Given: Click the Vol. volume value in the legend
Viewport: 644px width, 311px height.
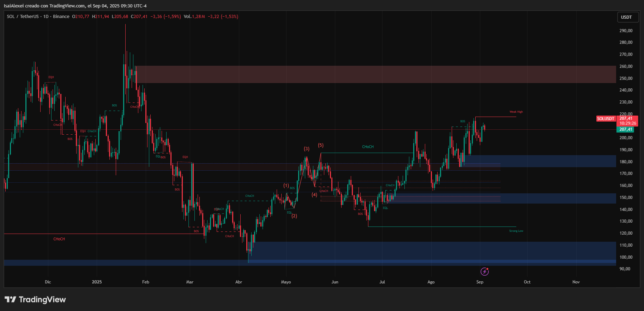Looking at the screenshot, I should click(194, 17).
